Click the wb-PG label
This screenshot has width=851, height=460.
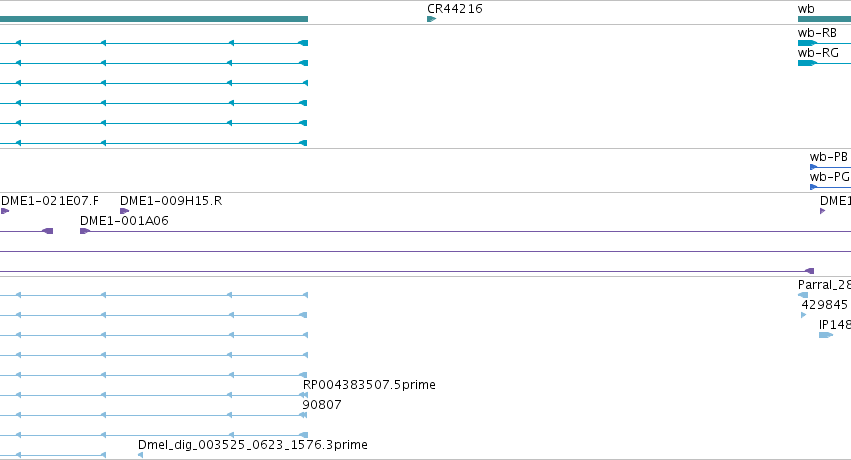(x=829, y=177)
